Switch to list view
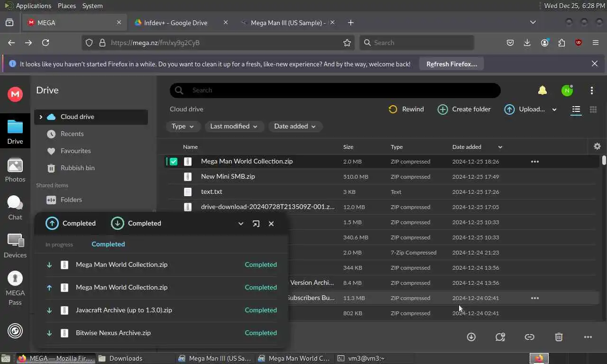The image size is (607, 364). pyautogui.click(x=576, y=109)
